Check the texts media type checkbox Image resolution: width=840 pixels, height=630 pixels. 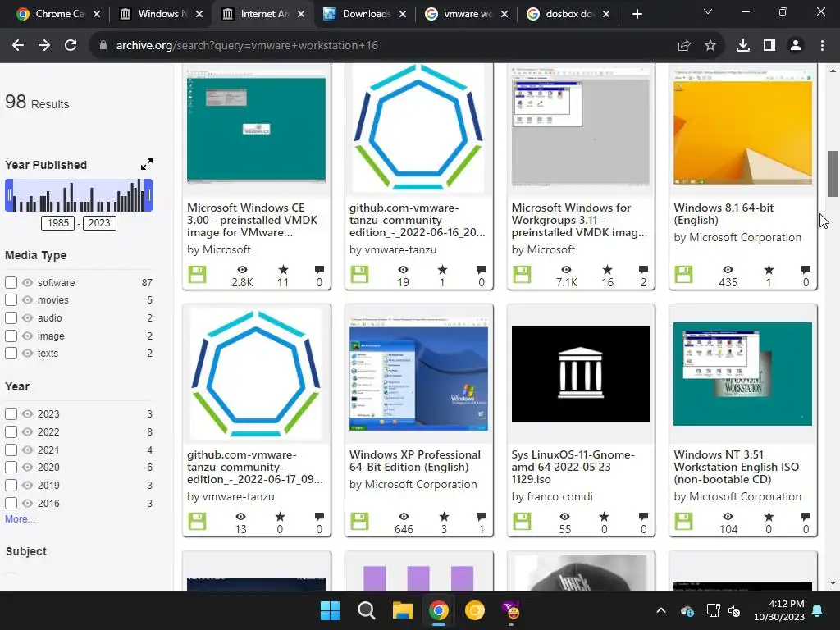(x=11, y=353)
